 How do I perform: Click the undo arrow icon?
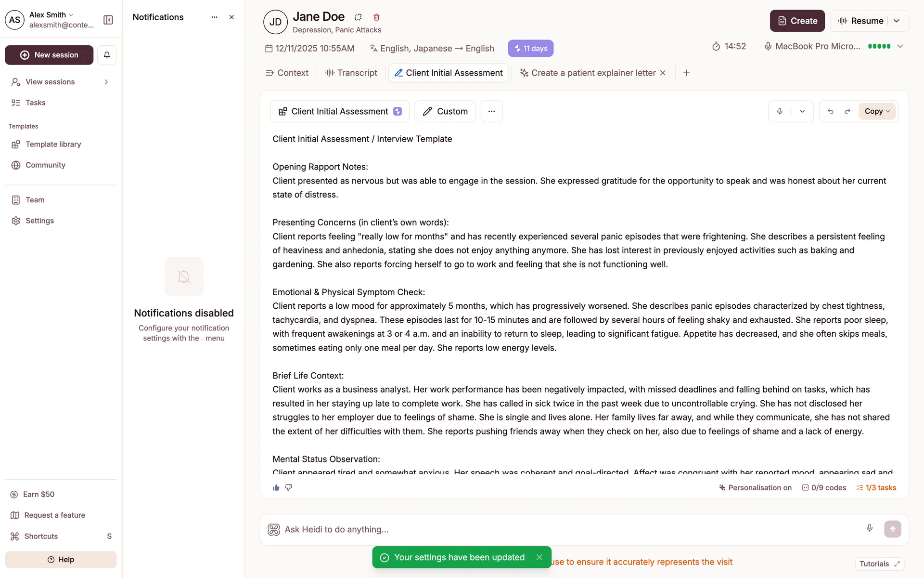[831, 111]
